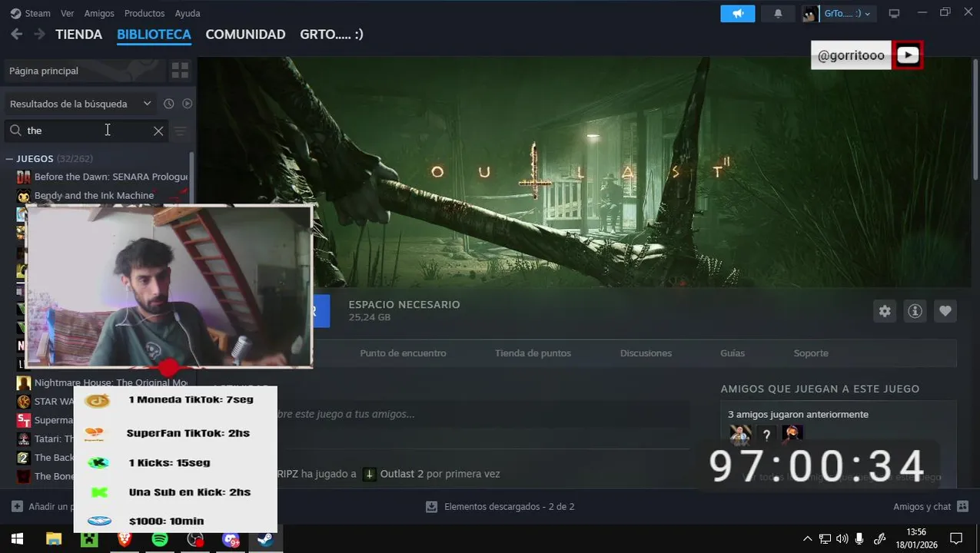Click the unknown question-mark friend avatar

pyautogui.click(x=766, y=435)
